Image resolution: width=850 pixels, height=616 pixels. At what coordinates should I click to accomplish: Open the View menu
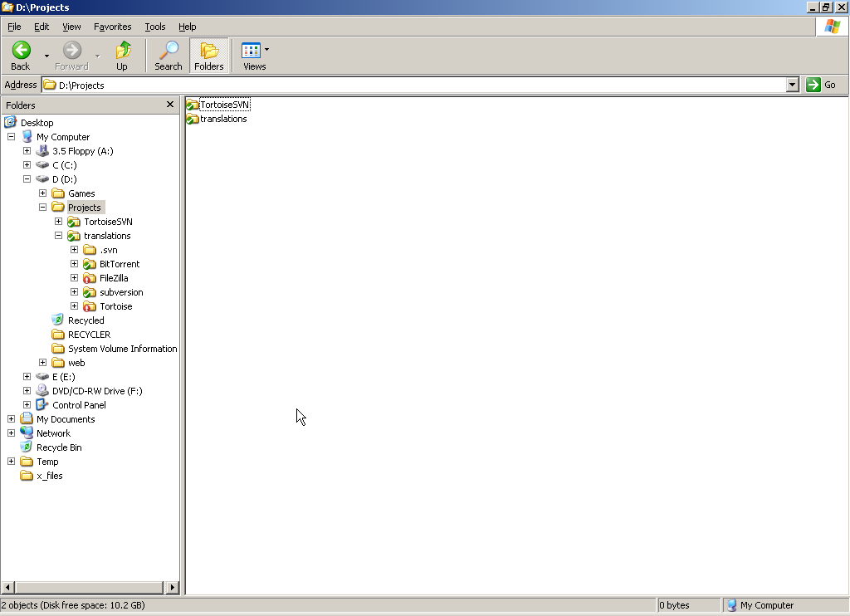(x=71, y=27)
